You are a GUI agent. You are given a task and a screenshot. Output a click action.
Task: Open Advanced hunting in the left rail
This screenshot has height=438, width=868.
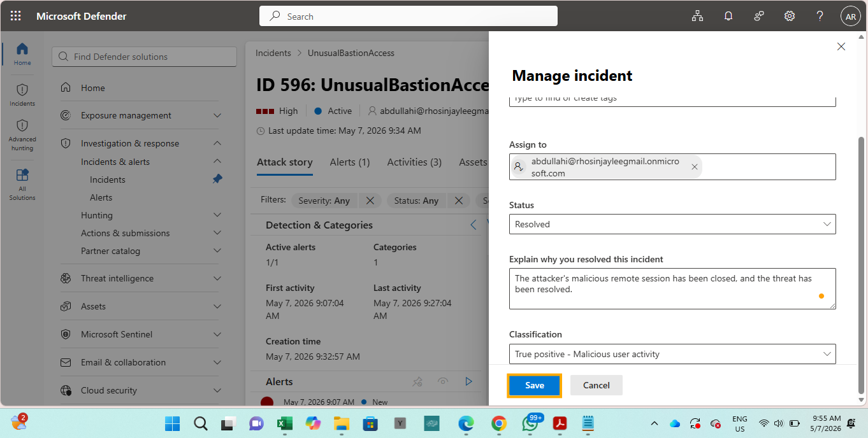pyautogui.click(x=22, y=135)
